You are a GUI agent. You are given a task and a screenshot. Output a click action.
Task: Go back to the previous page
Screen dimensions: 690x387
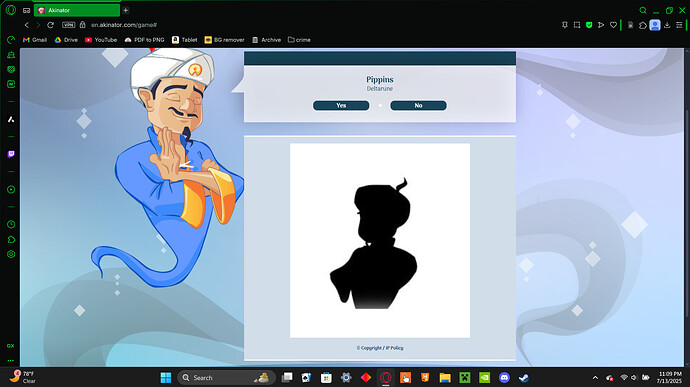pos(27,25)
